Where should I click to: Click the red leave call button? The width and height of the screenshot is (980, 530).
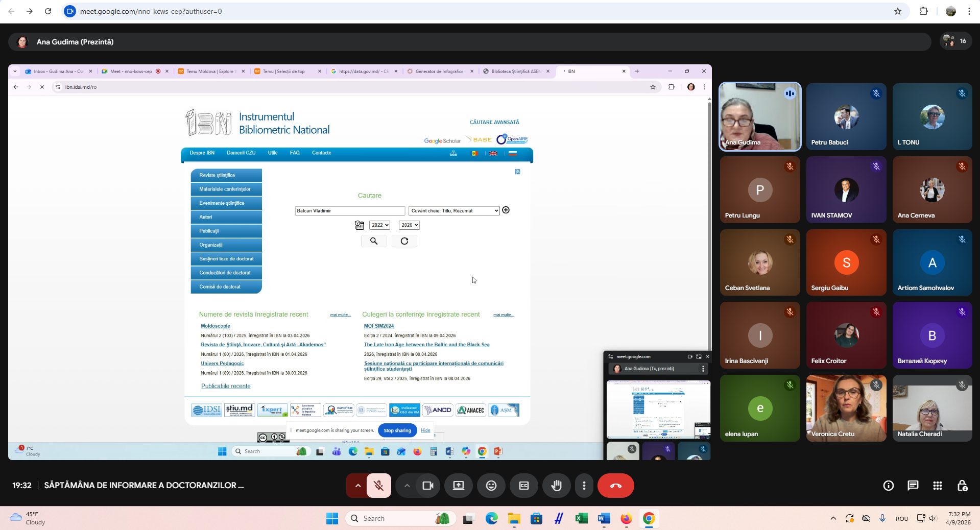(615, 486)
